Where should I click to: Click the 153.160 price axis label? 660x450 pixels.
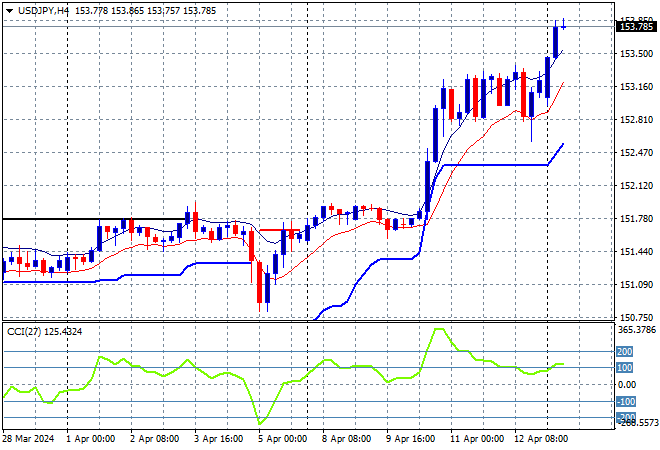[x=636, y=87]
